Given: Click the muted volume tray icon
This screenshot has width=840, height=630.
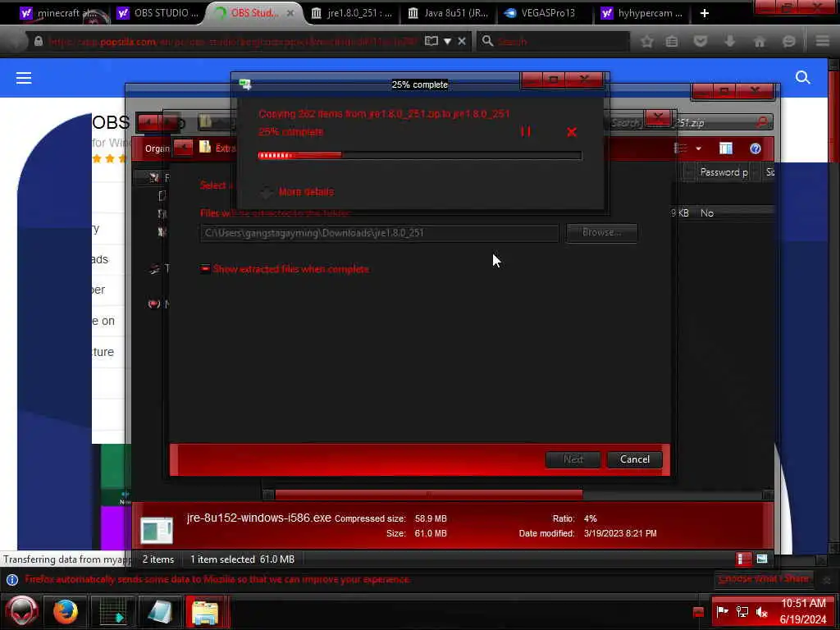Looking at the screenshot, I should pyautogui.click(x=762, y=611).
